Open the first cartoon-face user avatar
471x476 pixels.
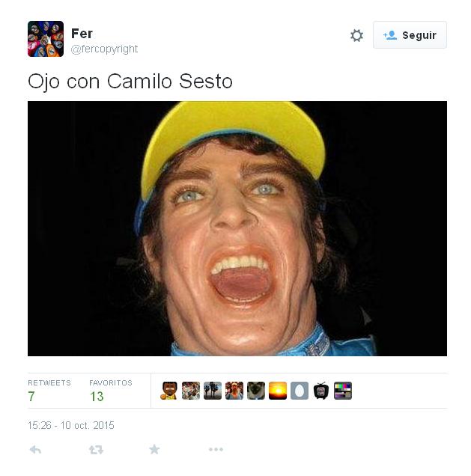168,391
